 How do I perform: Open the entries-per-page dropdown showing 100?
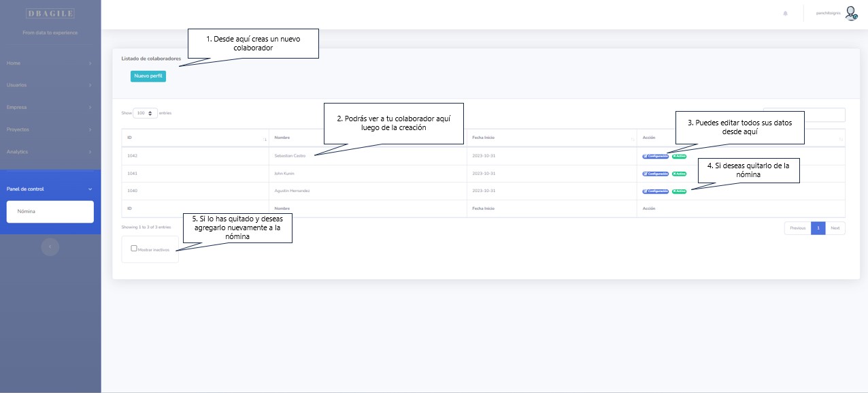tap(145, 112)
